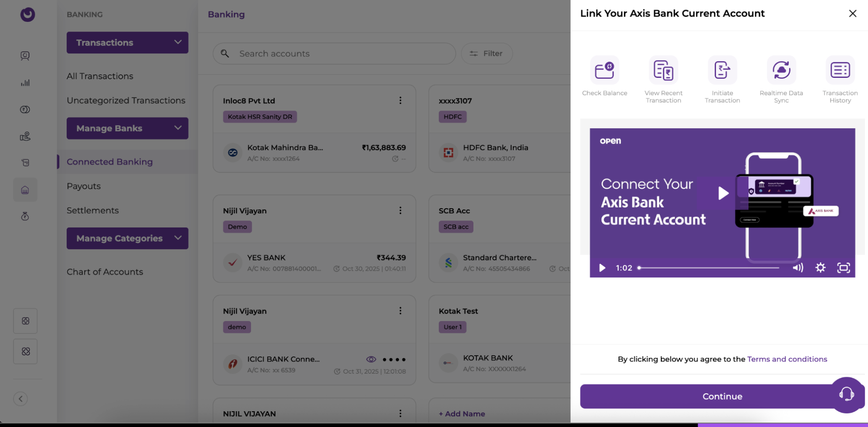
Task: Click the ₹1,63,883.69 balance
Action: (384, 148)
